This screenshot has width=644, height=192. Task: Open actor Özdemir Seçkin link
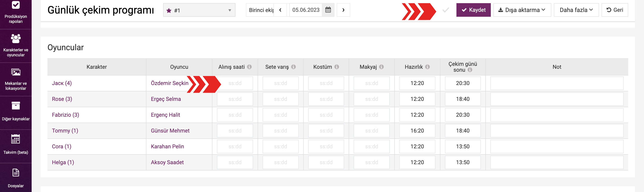point(169,83)
